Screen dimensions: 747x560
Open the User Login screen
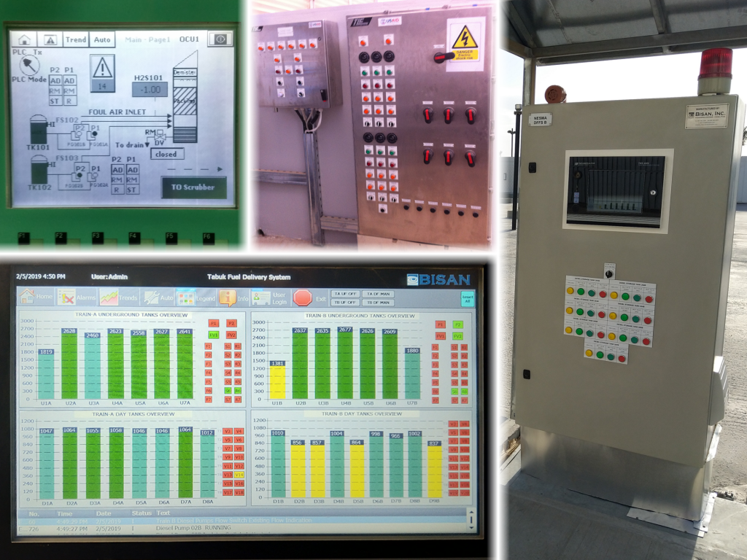263,297
